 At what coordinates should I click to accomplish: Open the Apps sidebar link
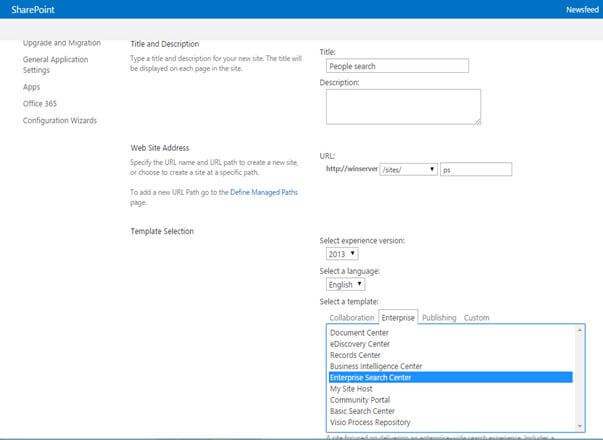click(31, 87)
